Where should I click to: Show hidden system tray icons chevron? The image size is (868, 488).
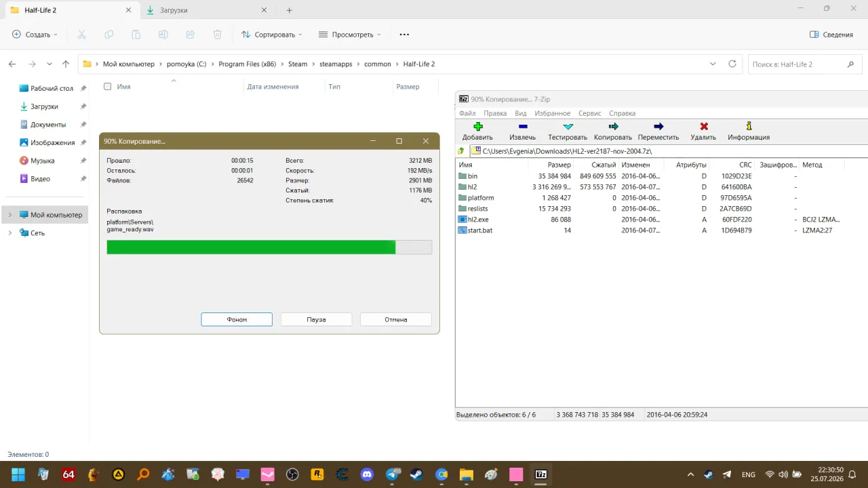click(690, 474)
